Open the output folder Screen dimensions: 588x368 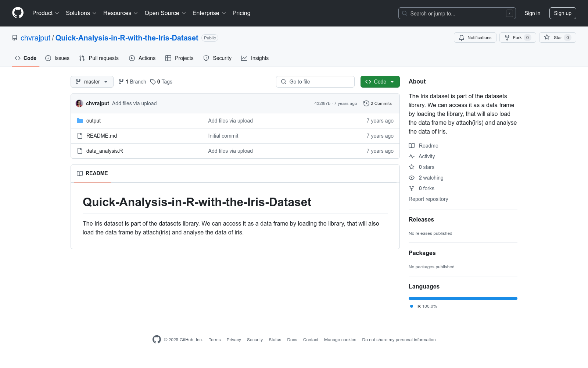(93, 121)
